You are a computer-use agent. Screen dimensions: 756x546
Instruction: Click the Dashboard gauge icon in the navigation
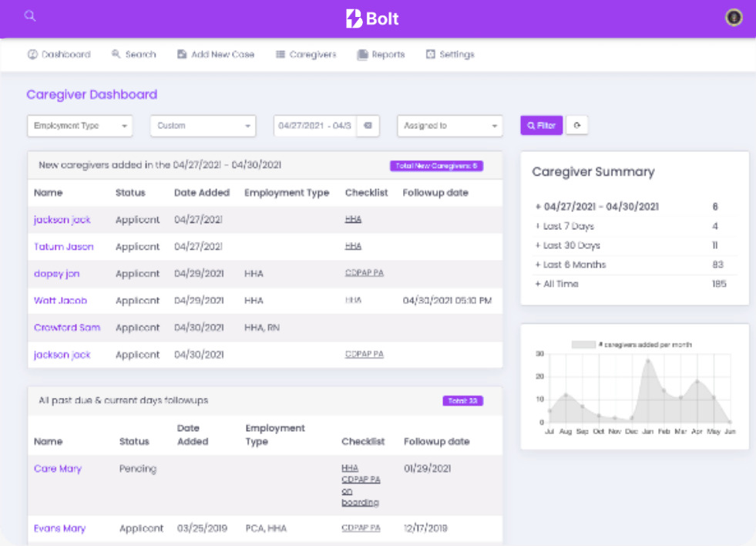click(32, 55)
